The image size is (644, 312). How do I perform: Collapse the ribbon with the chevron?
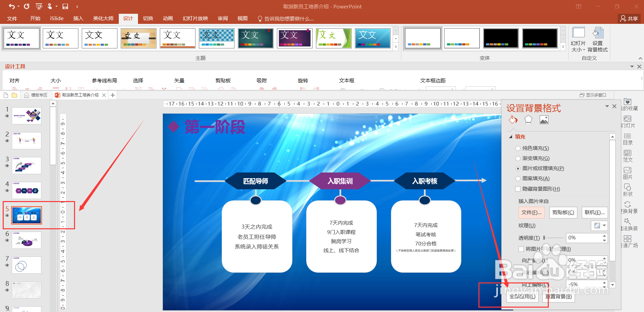point(640,58)
